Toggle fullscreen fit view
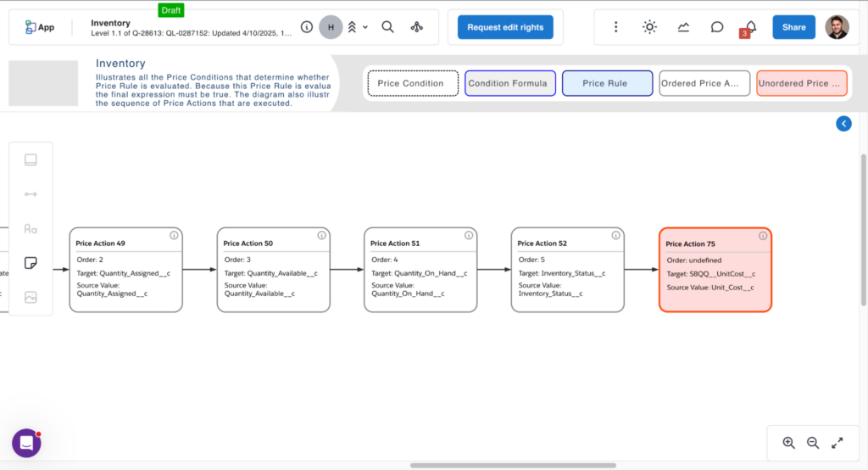The height and width of the screenshot is (470, 868). coord(837,443)
